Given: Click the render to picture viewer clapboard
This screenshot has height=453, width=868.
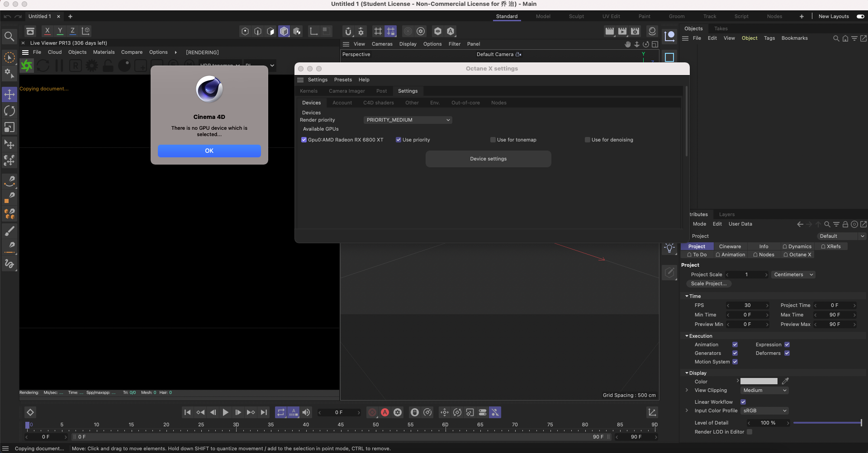Looking at the screenshot, I should [x=622, y=31].
